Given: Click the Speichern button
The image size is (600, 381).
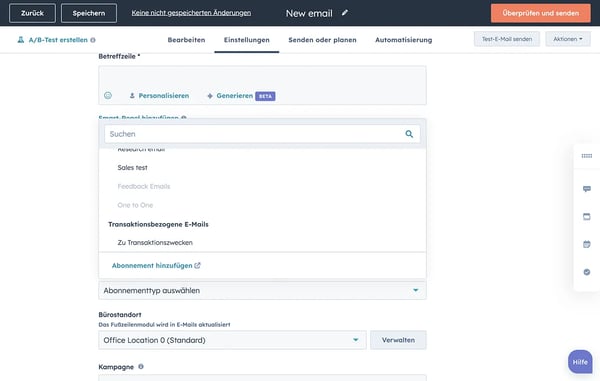Looking at the screenshot, I should tap(89, 13).
